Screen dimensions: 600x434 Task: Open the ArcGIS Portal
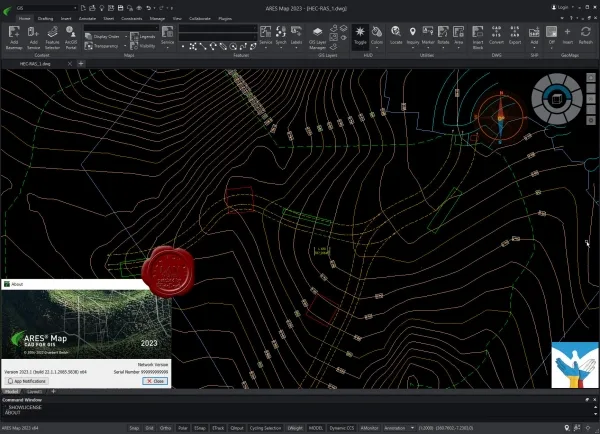71,37
